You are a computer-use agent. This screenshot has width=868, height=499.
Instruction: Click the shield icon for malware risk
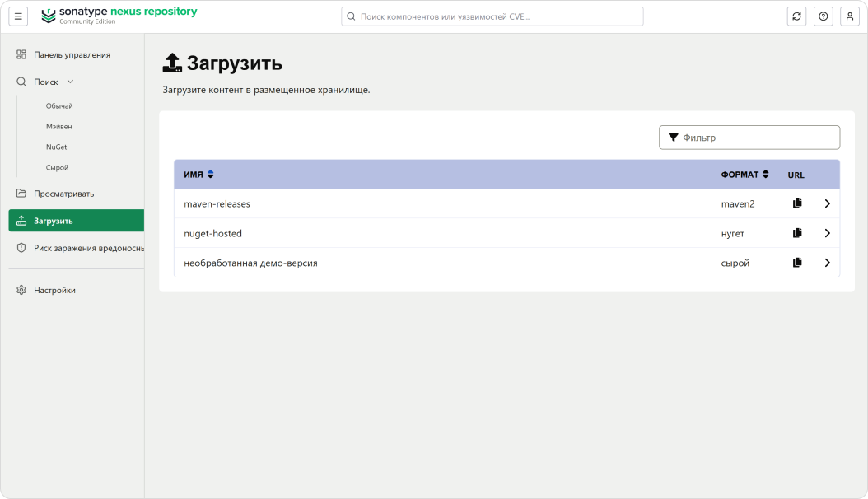[x=21, y=248]
